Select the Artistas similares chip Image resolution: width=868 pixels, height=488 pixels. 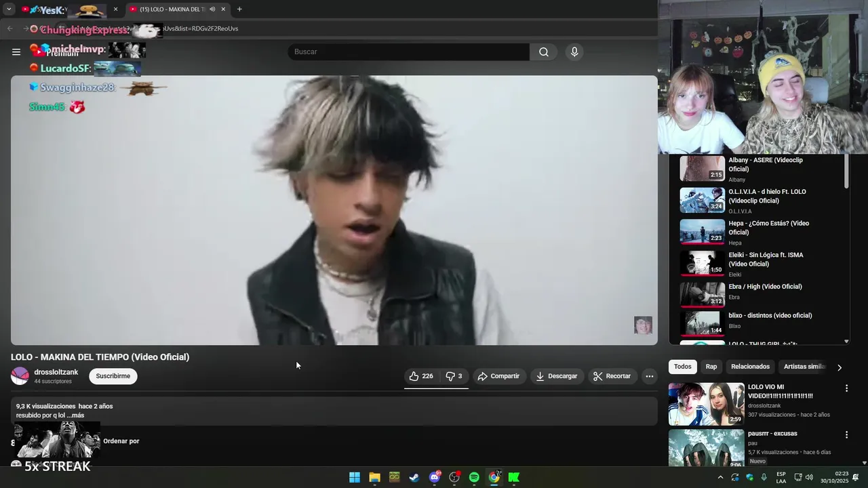click(x=804, y=367)
